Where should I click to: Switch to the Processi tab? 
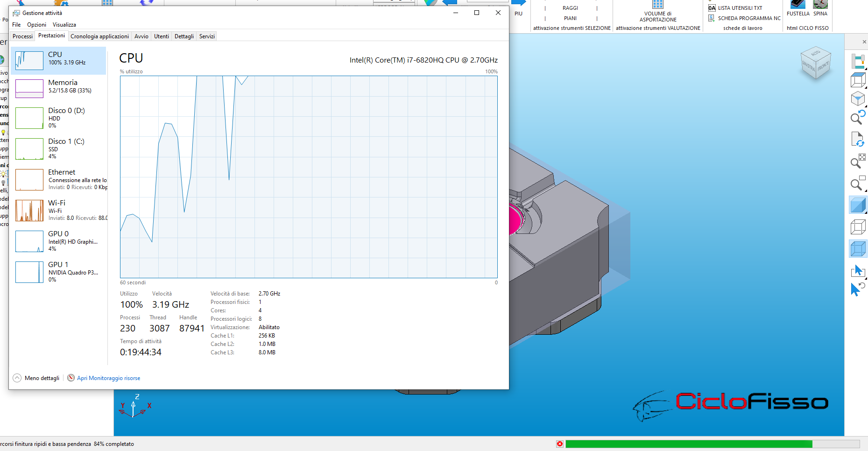(x=22, y=36)
